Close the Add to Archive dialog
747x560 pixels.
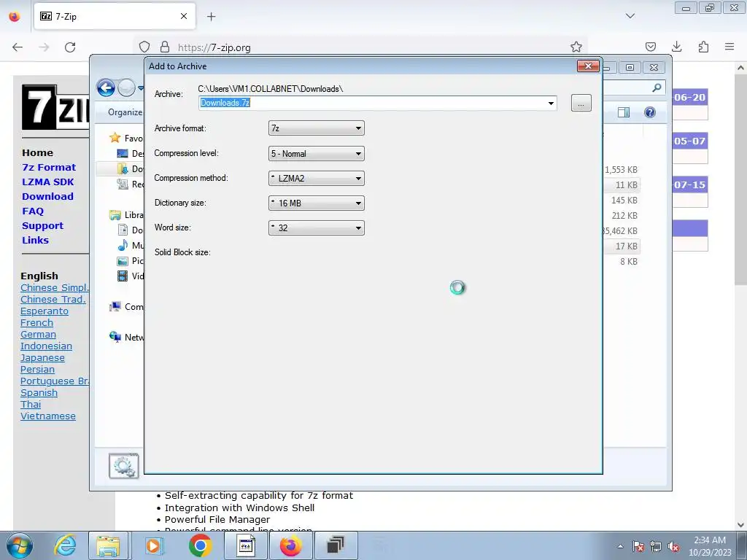click(x=588, y=66)
